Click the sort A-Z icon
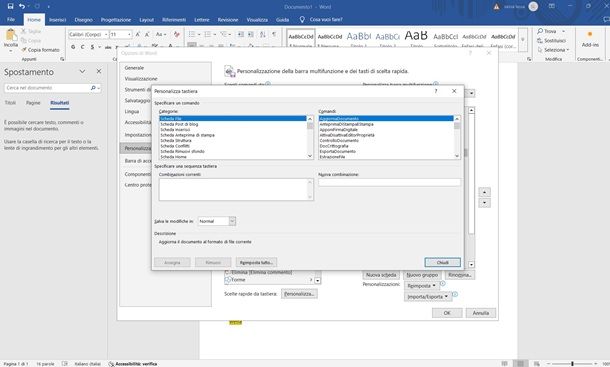The width and height of the screenshot is (610, 367). pyautogui.click(x=263, y=34)
